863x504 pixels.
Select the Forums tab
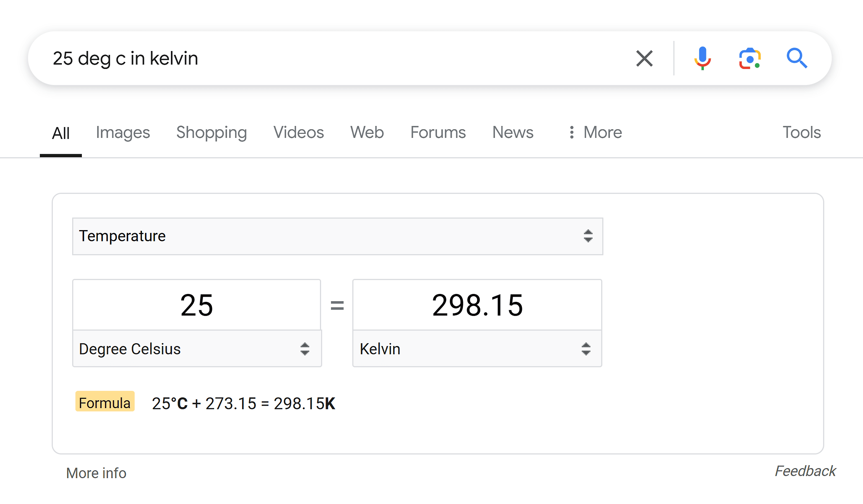(437, 132)
